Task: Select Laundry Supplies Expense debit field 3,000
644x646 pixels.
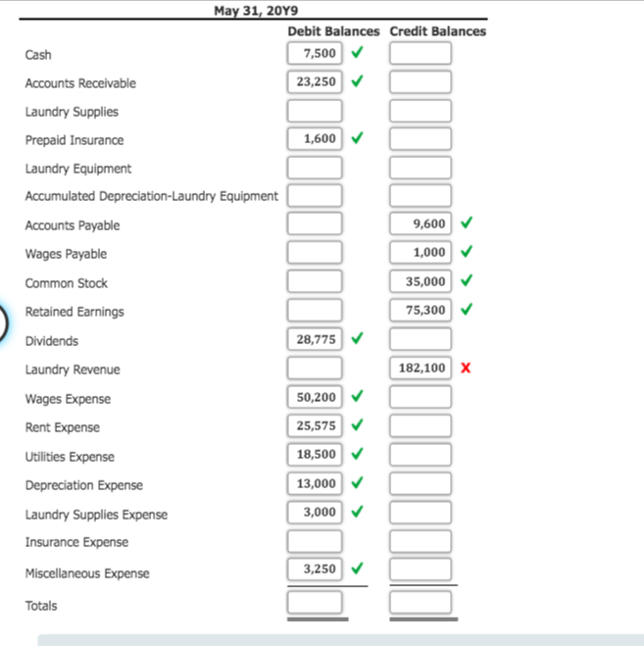Action: (x=315, y=512)
